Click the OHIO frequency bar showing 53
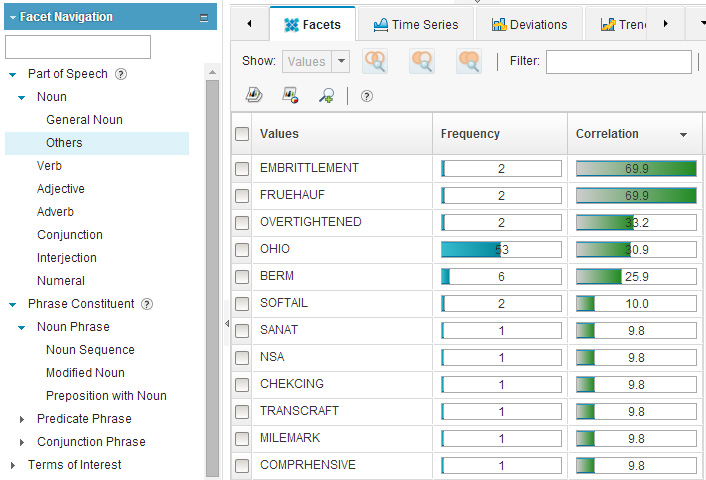The height and width of the screenshot is (480, 706). [x=501, y=249]
